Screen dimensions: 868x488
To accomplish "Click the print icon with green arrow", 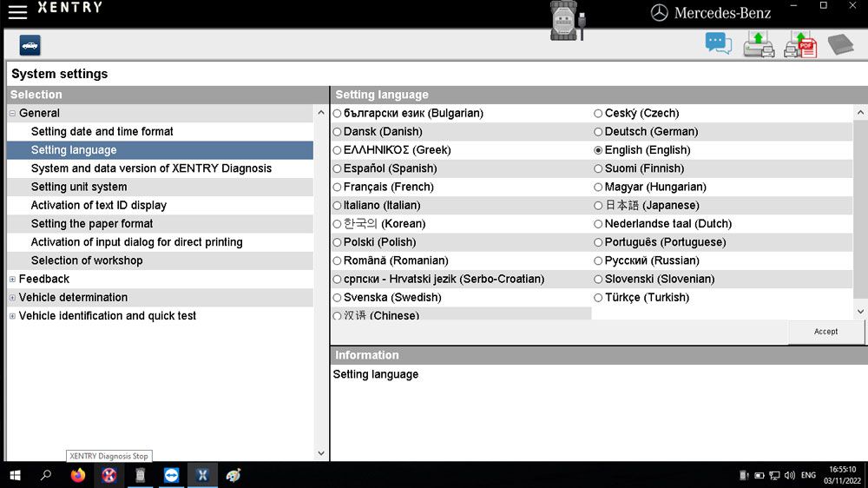I will tap(759, 44).
